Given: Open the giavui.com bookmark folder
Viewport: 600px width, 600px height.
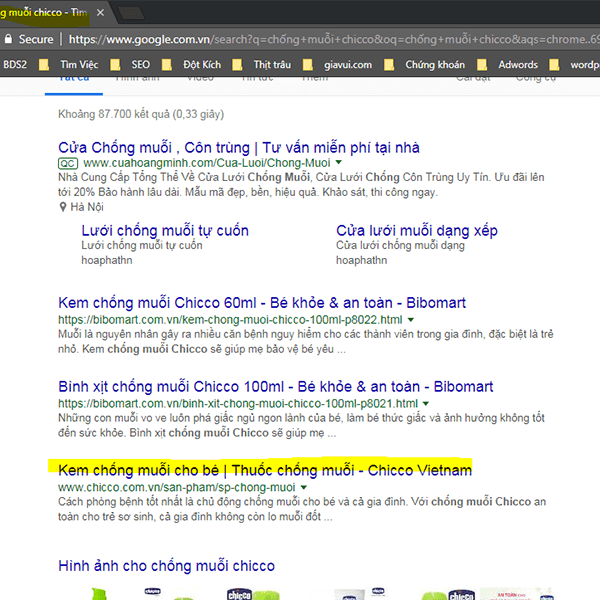Looking at the screenshot, I should click(338, 65).
